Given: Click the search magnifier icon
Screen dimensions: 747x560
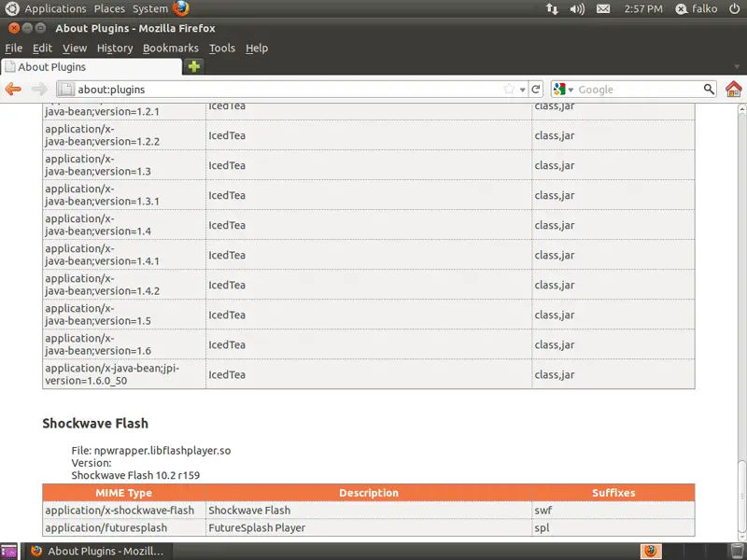Looking at the screenshot, I should tap(709, 89).
